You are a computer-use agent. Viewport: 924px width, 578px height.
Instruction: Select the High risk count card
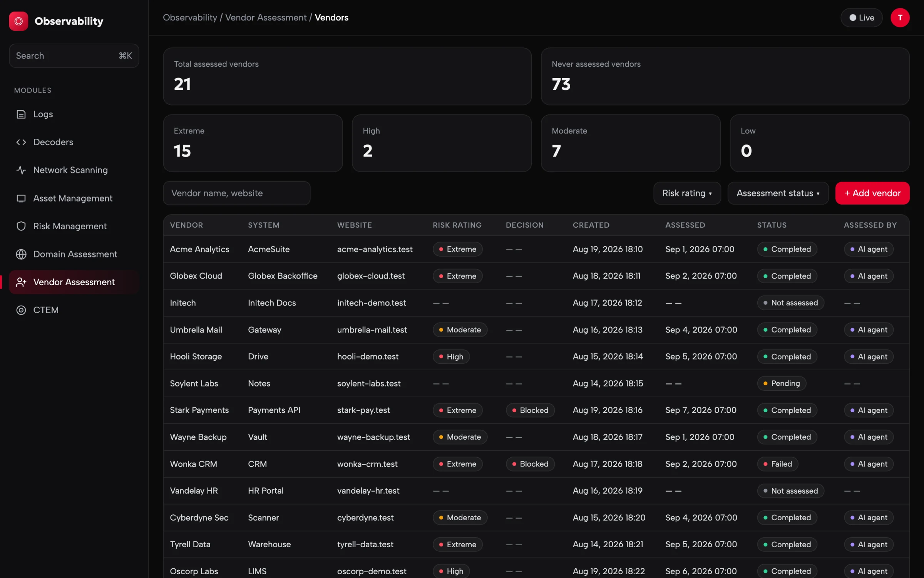click(x=442, y=143)
